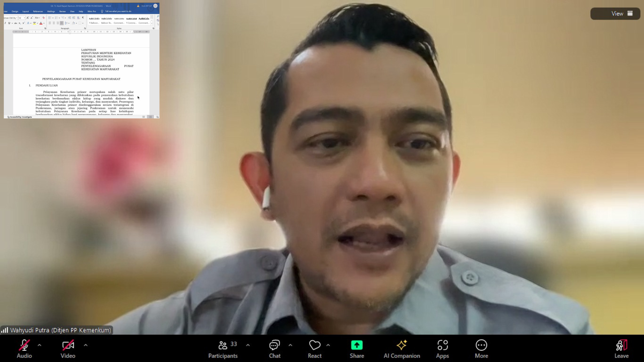Click the AA account avatar in Word
The image size is (644, 362).
[x=155, y=6]
